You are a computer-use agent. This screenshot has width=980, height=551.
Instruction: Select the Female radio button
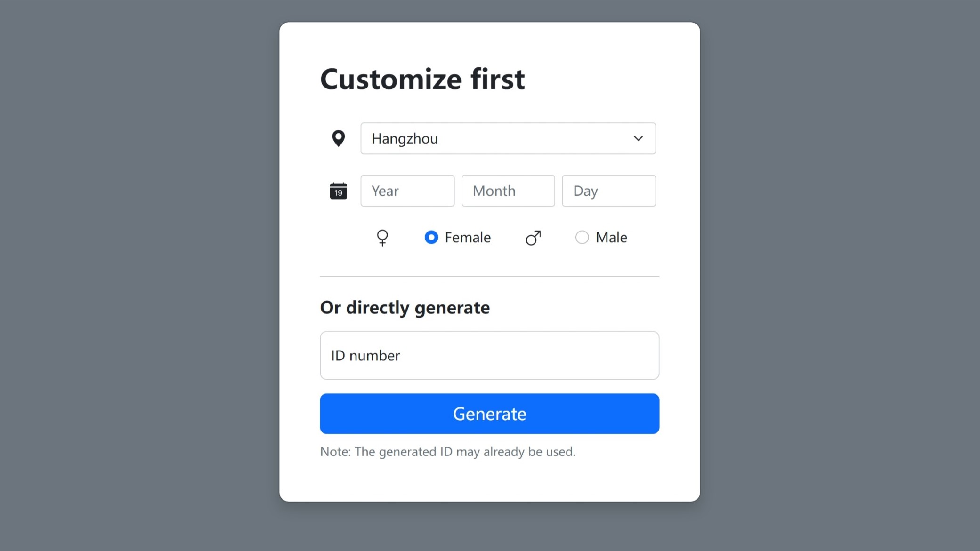coord(431,237)
